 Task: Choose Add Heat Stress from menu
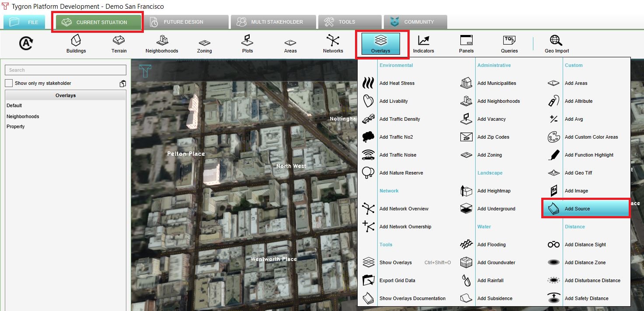point(397,83)
